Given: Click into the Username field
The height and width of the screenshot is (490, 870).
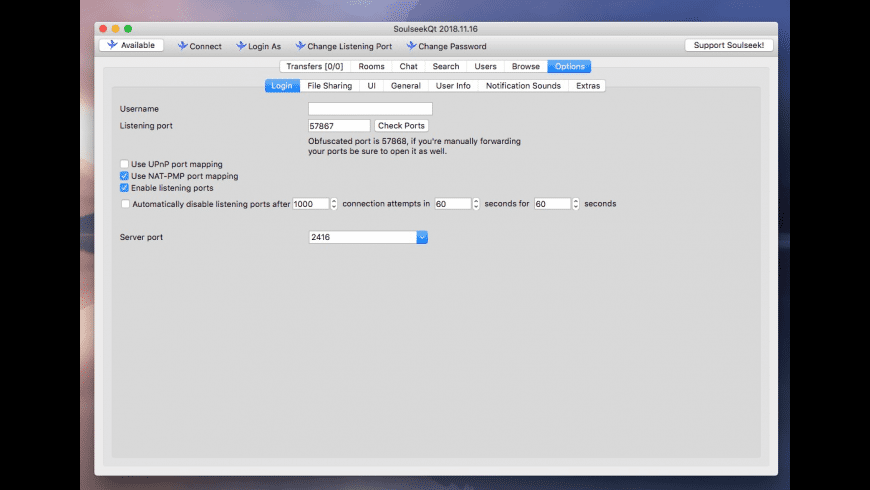Looking at the screenshot, I should click(370, 109).
